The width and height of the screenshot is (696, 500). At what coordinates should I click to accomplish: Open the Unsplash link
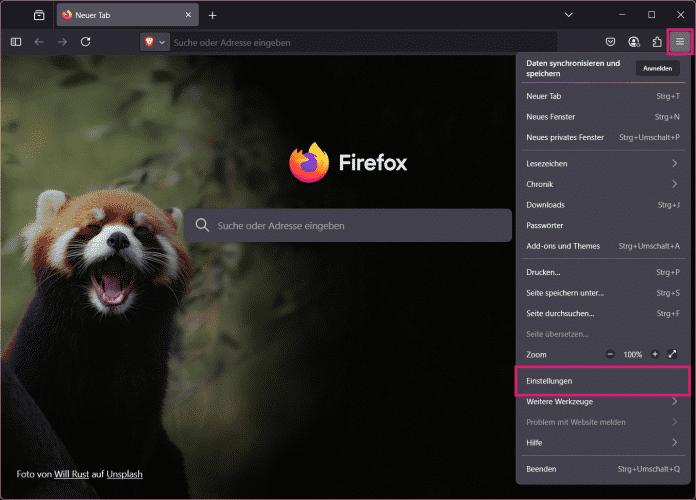(x=125, y=473)
